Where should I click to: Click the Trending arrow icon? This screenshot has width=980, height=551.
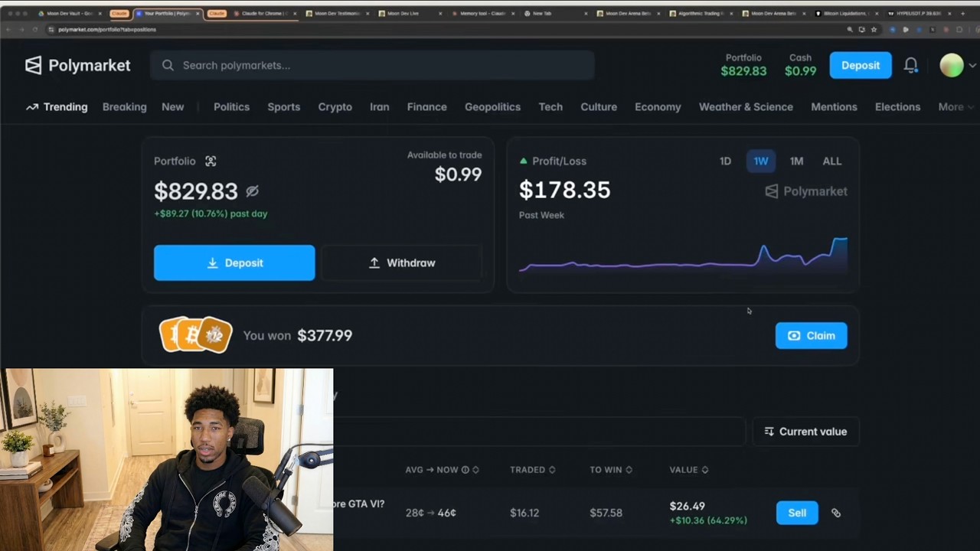(32, 107)
